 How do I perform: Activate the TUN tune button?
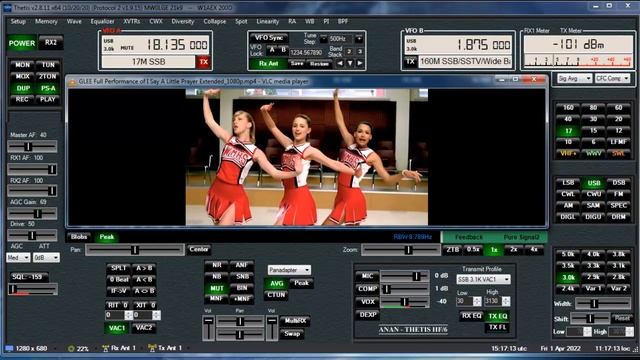48,65
